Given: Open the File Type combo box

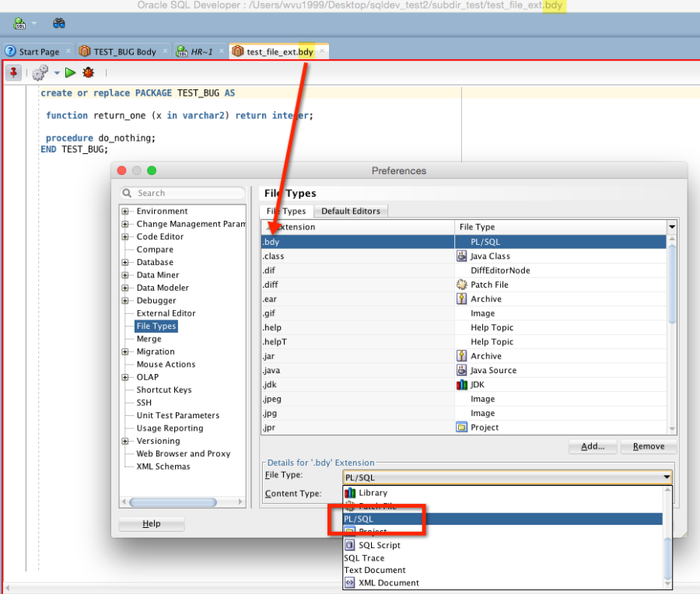Looking at the screenshot, I should coord(507,477).
